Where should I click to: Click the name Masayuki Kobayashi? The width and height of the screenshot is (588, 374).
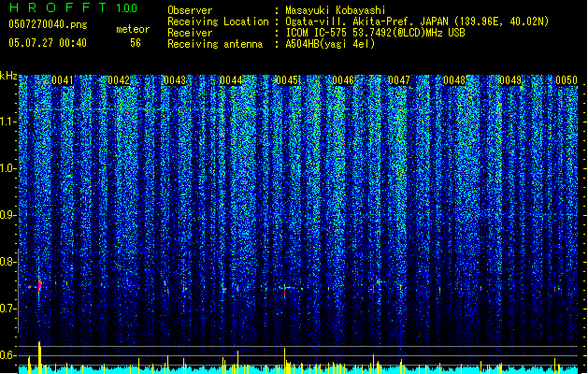pyautogui.click(x=336, y=10)
